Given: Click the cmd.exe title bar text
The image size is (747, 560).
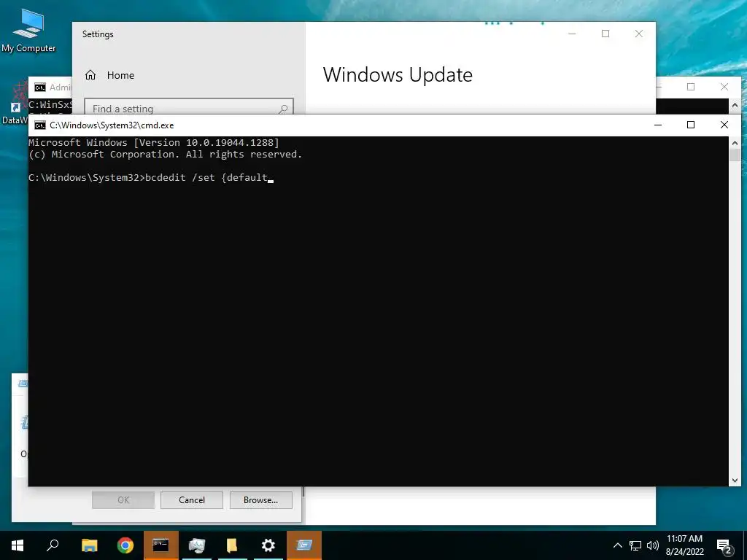Looking at the screenshot, I should (x=112, y=125).
